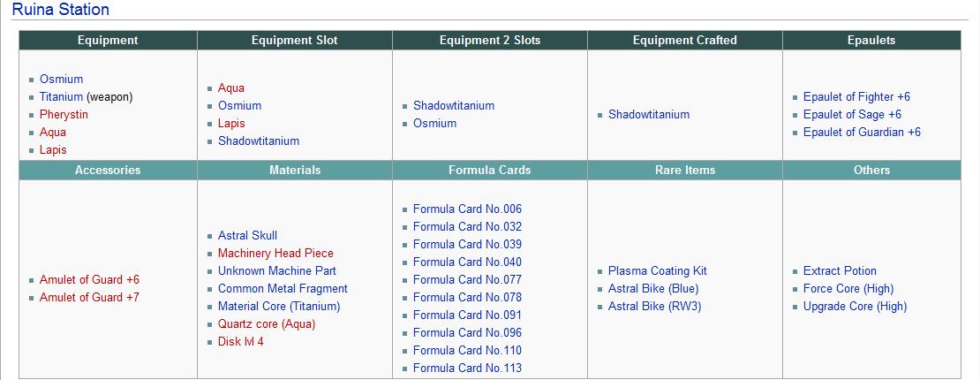This screenshot has height=380, width=980.
Task: Select Lapis in Equipment Slot column
Action: [x=231, y=124]
